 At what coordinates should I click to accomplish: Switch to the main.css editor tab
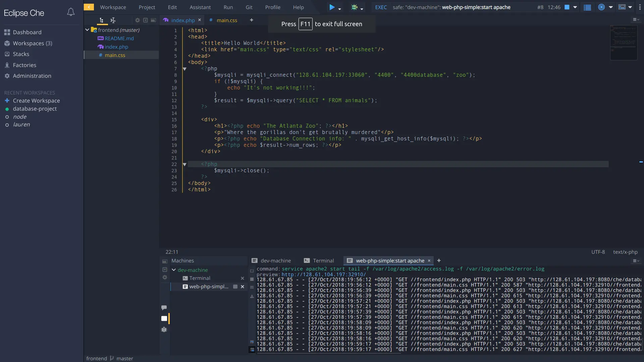click(227, 20)
